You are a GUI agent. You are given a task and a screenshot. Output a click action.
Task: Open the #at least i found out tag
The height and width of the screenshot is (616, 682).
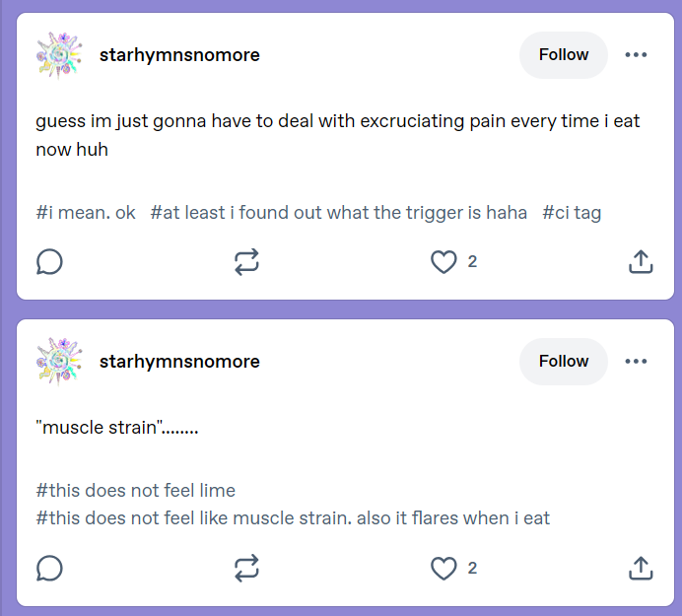tap(338, 213)
